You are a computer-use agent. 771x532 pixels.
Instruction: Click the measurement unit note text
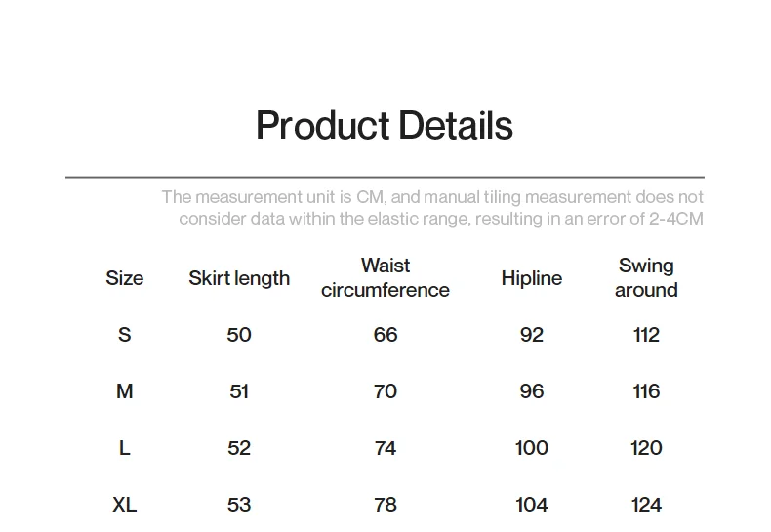[x=432, y=208]
